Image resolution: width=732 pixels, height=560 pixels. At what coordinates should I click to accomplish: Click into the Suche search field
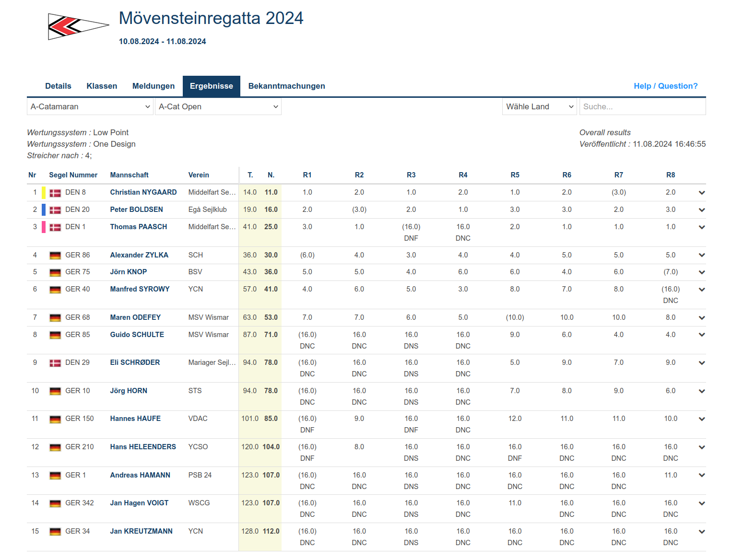643,106
